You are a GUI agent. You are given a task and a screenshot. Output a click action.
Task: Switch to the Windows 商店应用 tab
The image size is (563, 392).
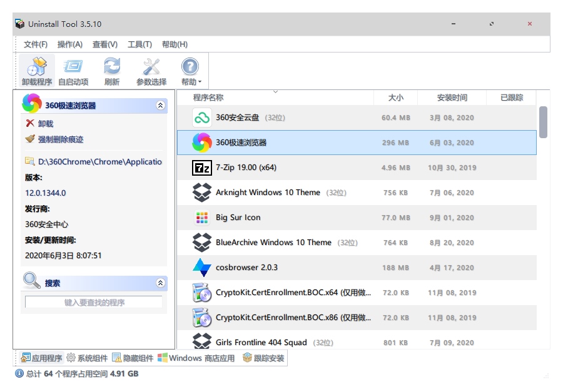click(x=196, y=358)
